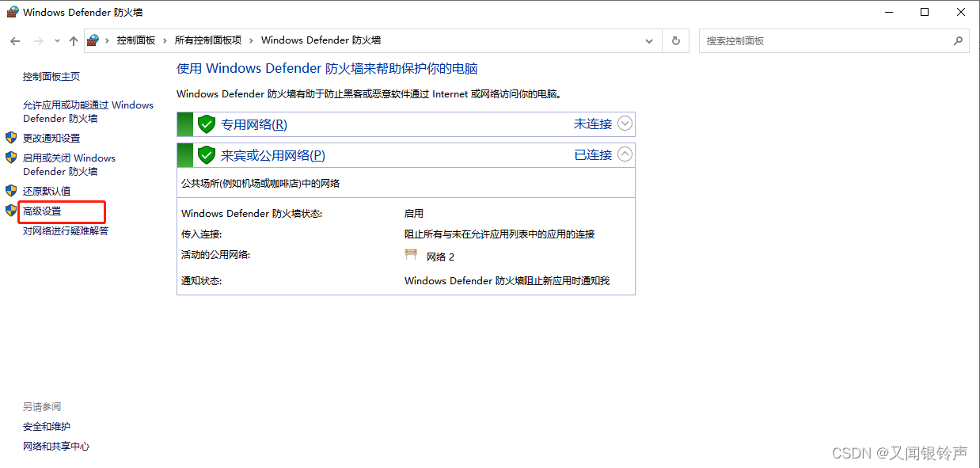Select 所有控制面板项 in the breadcrumb
980x468 pixels.
(x=208, y=40)
